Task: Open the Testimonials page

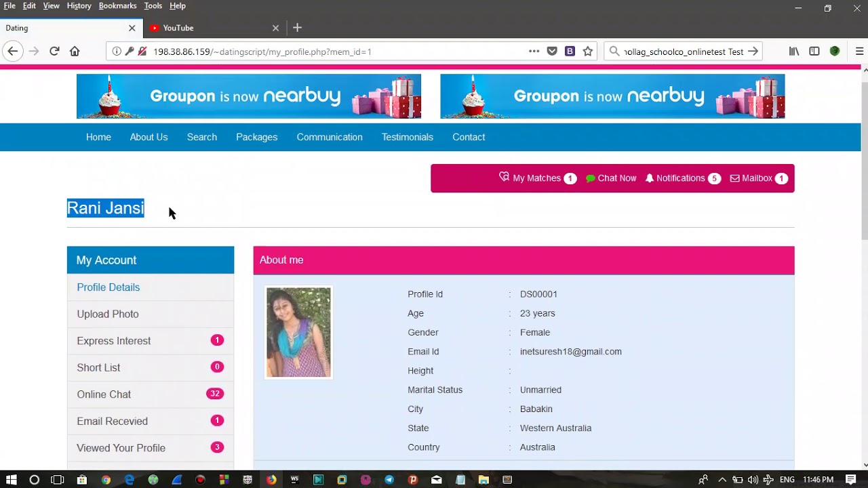Action: pos(407,137)
